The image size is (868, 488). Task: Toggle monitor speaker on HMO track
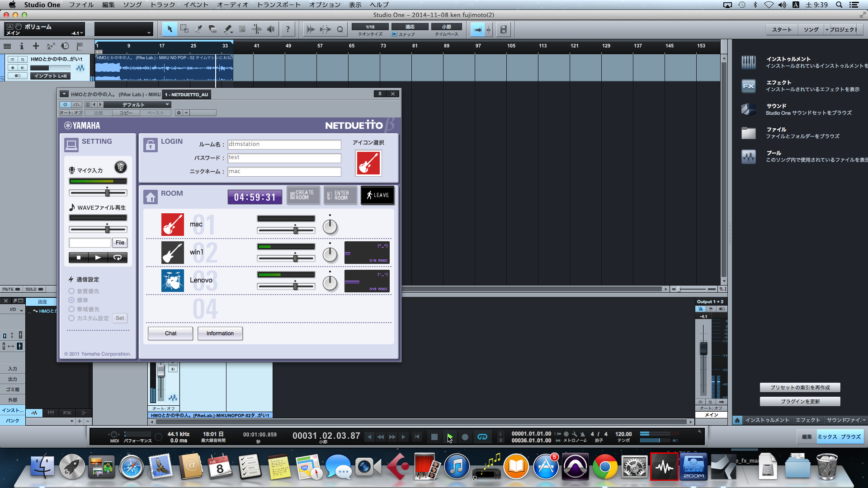pos(22,68)
